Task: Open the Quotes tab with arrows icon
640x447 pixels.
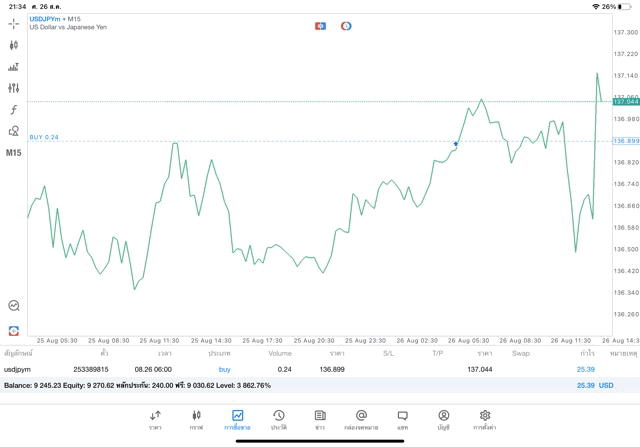Action: pyautogui.click(x=155, y=420)
